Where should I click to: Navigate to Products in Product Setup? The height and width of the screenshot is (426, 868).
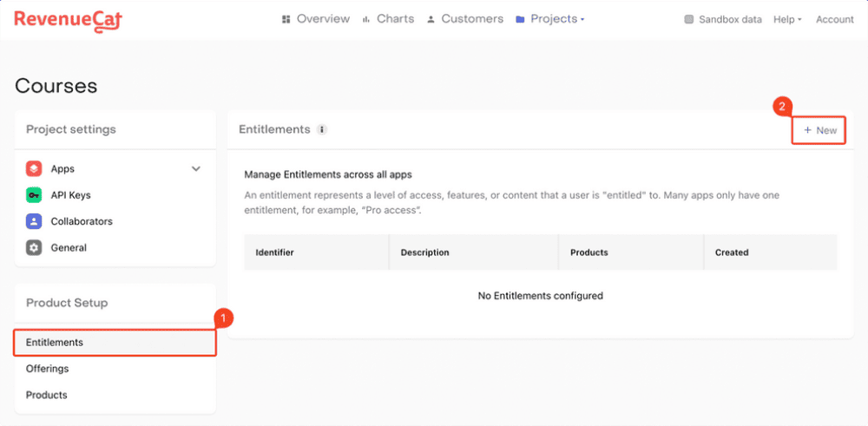[x=47, y=395]
